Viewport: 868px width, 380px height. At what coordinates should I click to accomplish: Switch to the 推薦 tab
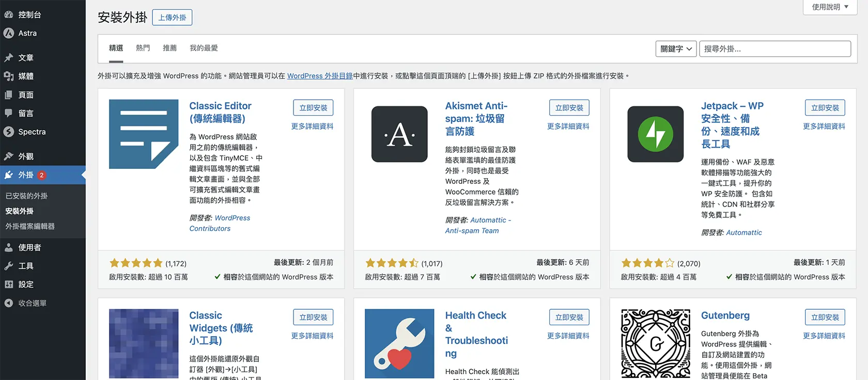point(170,48)
